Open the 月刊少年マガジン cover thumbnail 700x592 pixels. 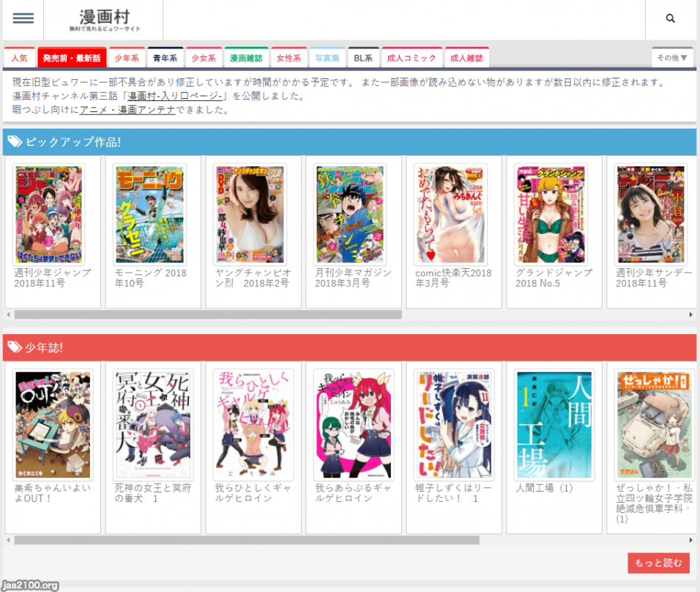pyautogui.click(x=350, y=215)
